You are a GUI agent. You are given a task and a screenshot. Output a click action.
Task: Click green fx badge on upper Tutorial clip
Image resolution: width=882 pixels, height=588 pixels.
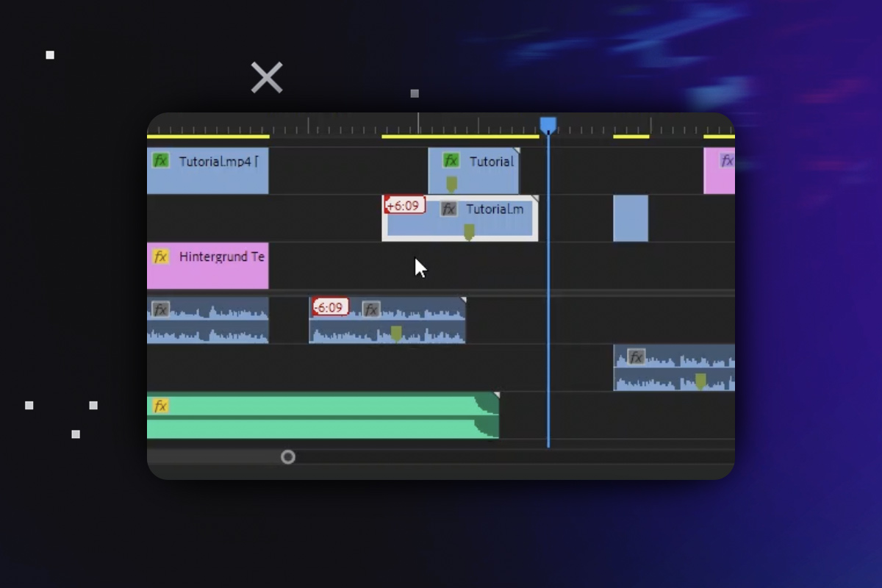click(x=451, y=160)
